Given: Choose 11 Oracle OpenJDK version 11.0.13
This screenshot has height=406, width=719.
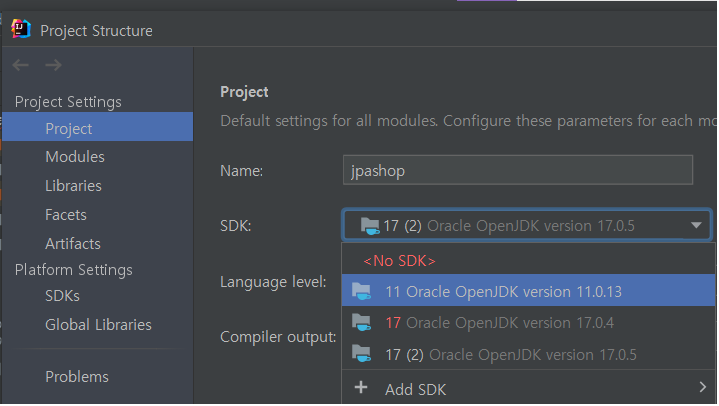Looking at the screenshot, I should pyautogui.click(x=528, y=290).
